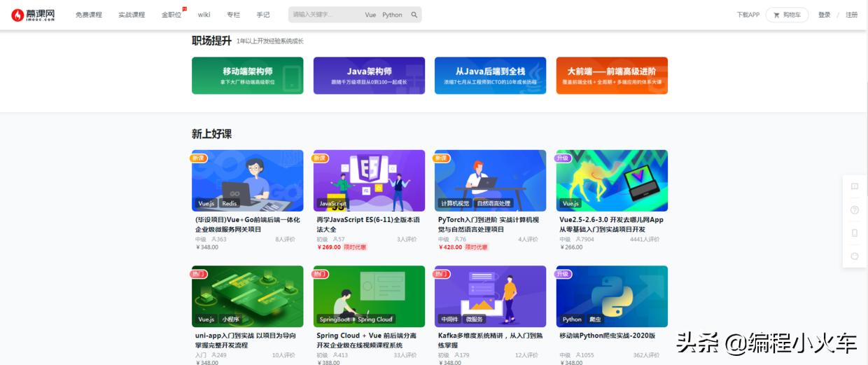The width and height of the screenshot is (868, 365).
Task: Open Spring Cloud + Vue course thumbnail
Action: (369, 296)
